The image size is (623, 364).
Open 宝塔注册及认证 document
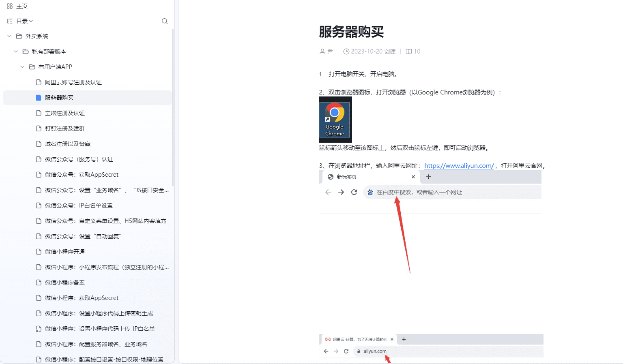click(x=65, y=113)
